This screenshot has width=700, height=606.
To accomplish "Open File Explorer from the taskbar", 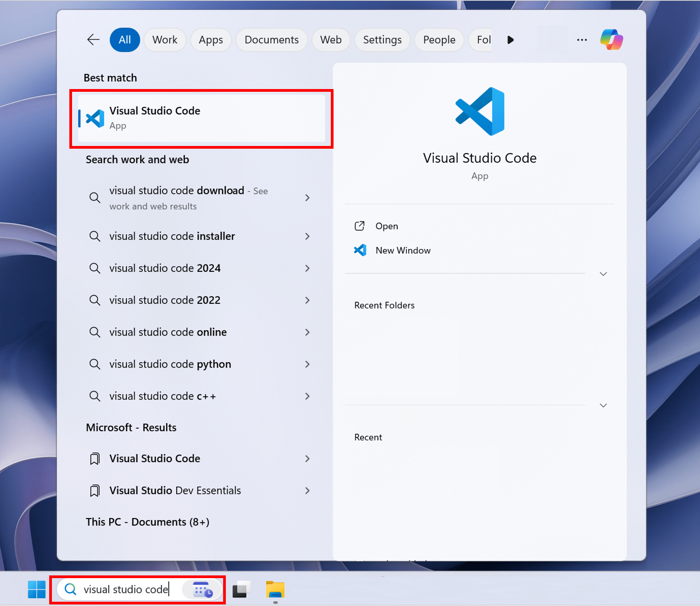I will (x=275, y=589).
